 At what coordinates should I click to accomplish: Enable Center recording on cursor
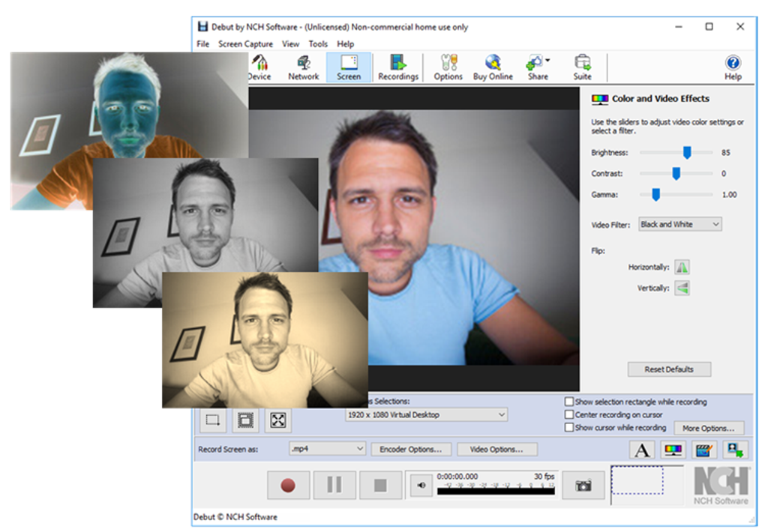click(568, 414)
